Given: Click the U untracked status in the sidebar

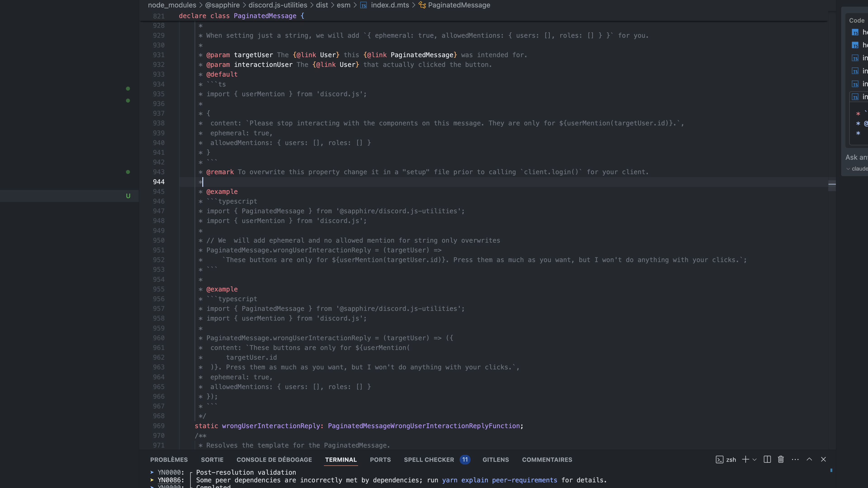Looking at the screenshot, I should (128, 196).
